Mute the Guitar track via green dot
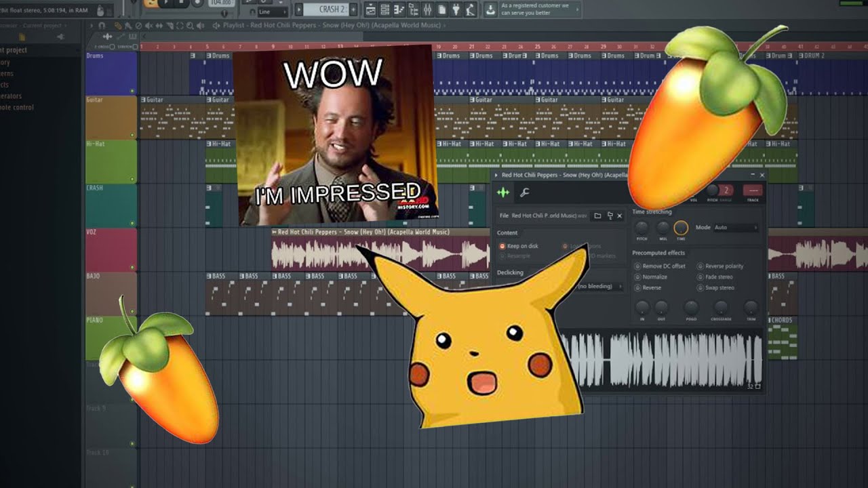The width and height of the screenshot is (868, 488). coord(132,135)
